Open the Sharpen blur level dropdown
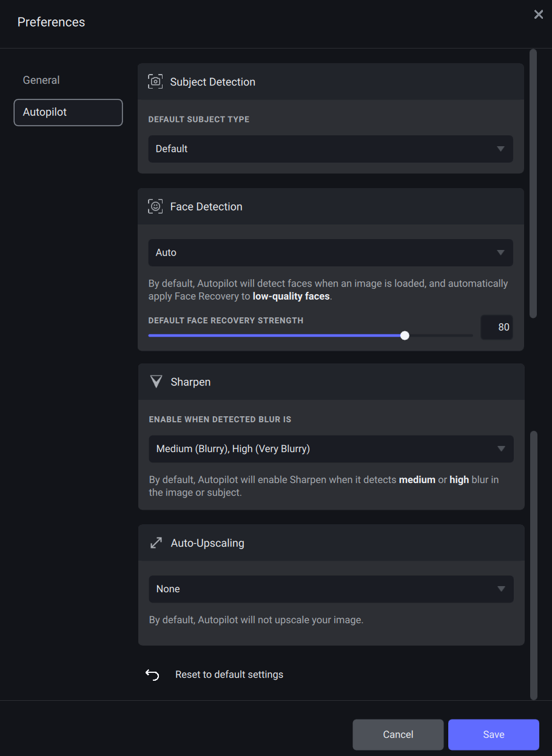552x756 pixels. pyautogui.click(x=331, y=449)
